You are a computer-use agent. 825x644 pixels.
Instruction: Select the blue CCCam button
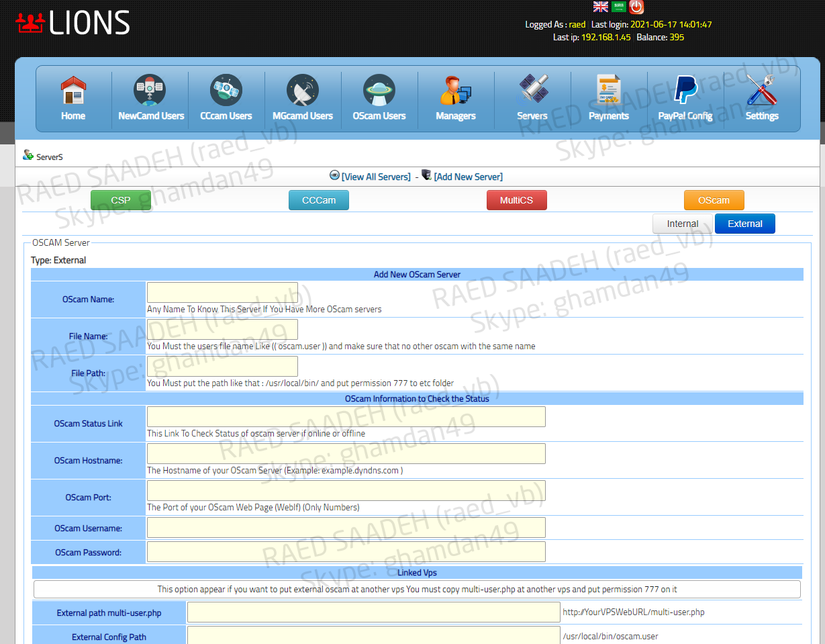click(319, 200)
